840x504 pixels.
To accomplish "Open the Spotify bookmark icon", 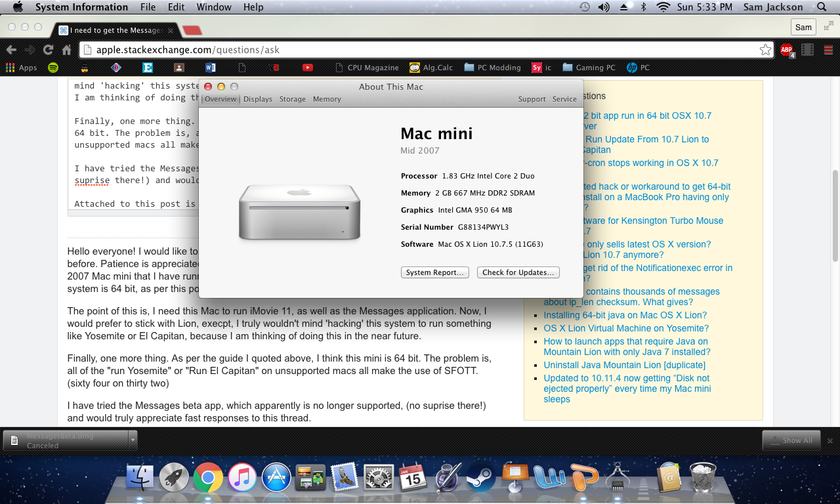I will point(53,67).
